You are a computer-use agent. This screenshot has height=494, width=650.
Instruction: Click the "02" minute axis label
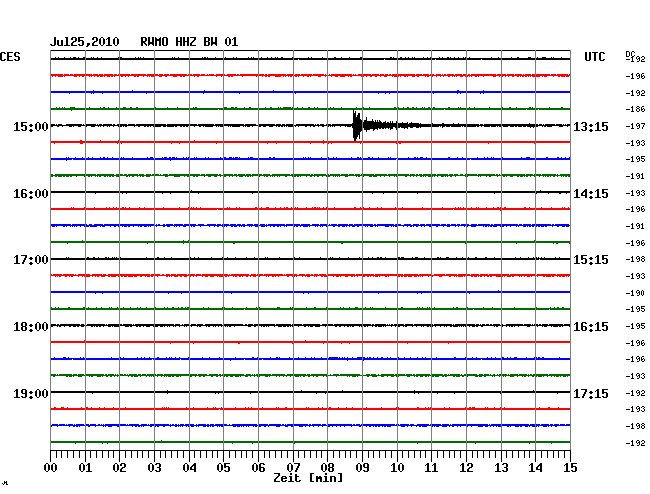pos(119,468)
